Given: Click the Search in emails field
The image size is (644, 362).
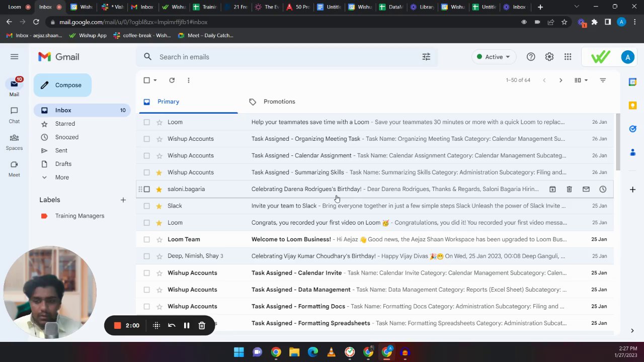Looking at the screenshot, I should [x=287, y=57].
